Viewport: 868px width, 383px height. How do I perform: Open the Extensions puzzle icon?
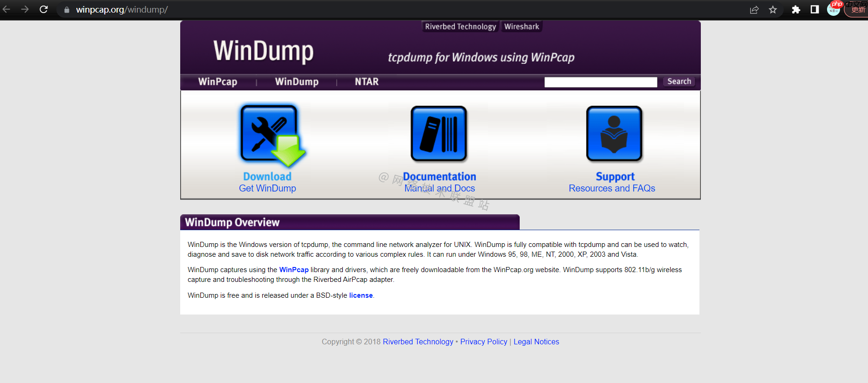pyautogui.click(x=796, y=10)
